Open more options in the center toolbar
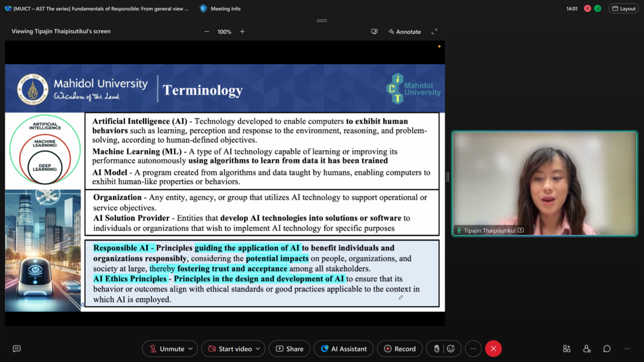 coord(473,349)
